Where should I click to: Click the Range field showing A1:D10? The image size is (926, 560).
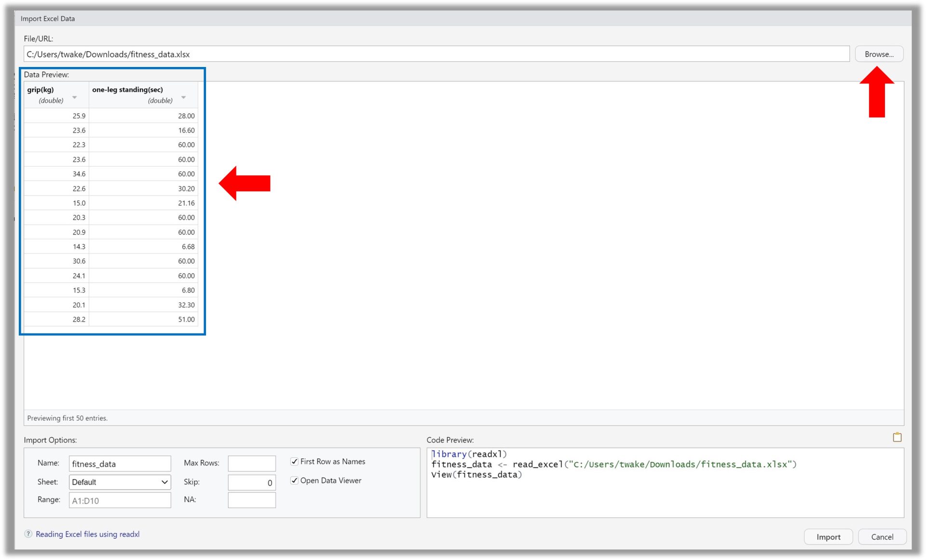pyautogui.click(x=120, y=500)
